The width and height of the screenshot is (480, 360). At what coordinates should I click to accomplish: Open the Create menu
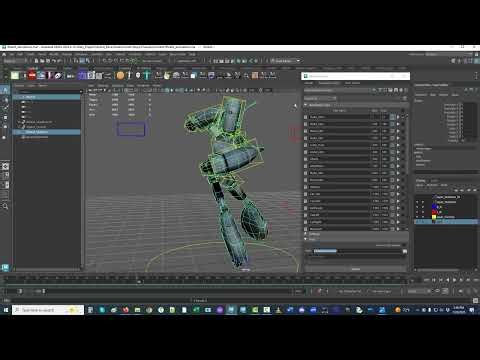30,54
